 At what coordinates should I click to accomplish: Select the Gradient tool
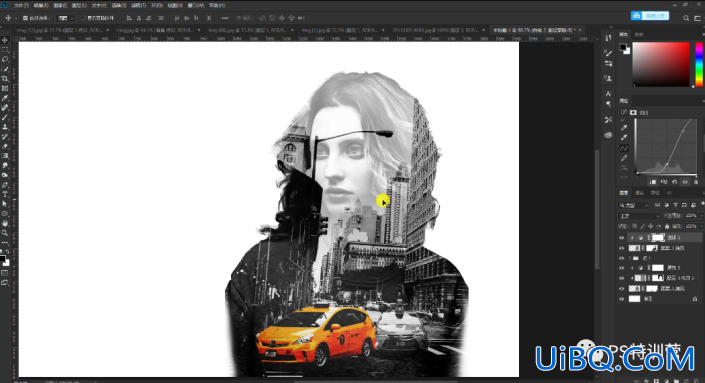coord(5,156)
